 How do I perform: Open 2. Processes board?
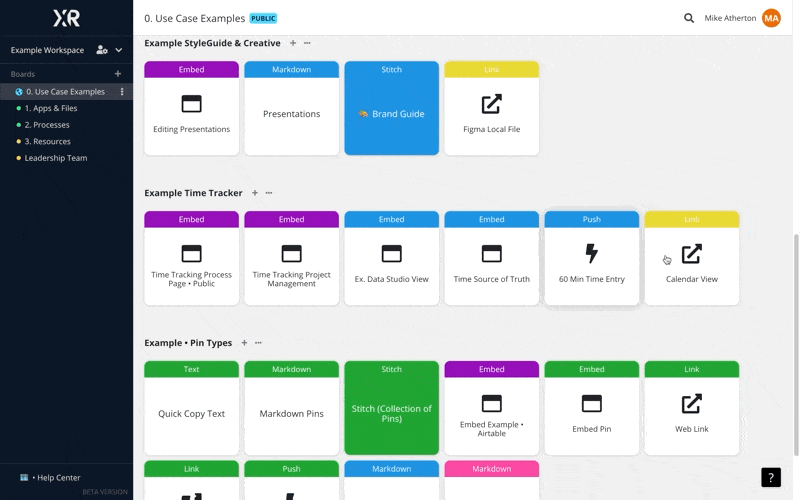pos(47,125)
